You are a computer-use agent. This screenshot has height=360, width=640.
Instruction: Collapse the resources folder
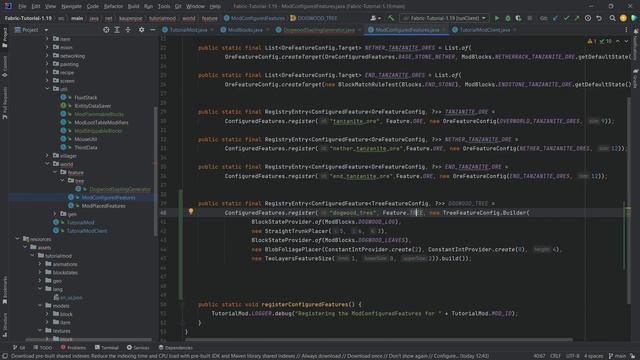coord(18,239)
